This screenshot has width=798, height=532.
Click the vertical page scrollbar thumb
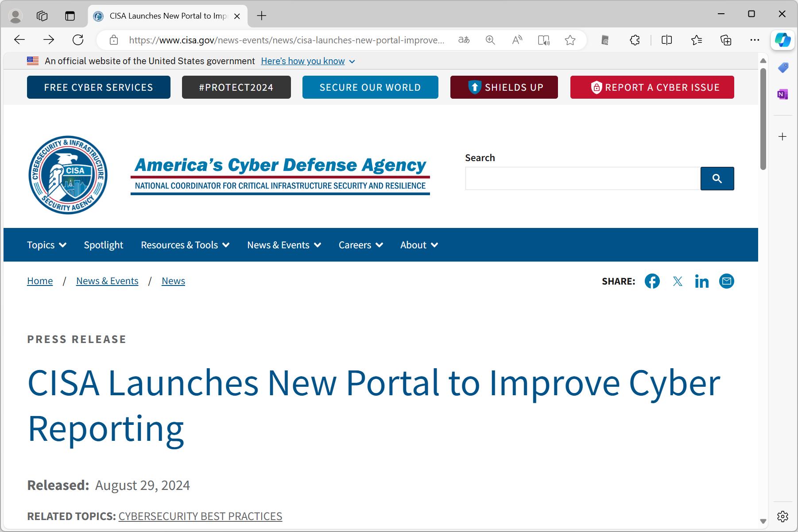coord(763,119)
